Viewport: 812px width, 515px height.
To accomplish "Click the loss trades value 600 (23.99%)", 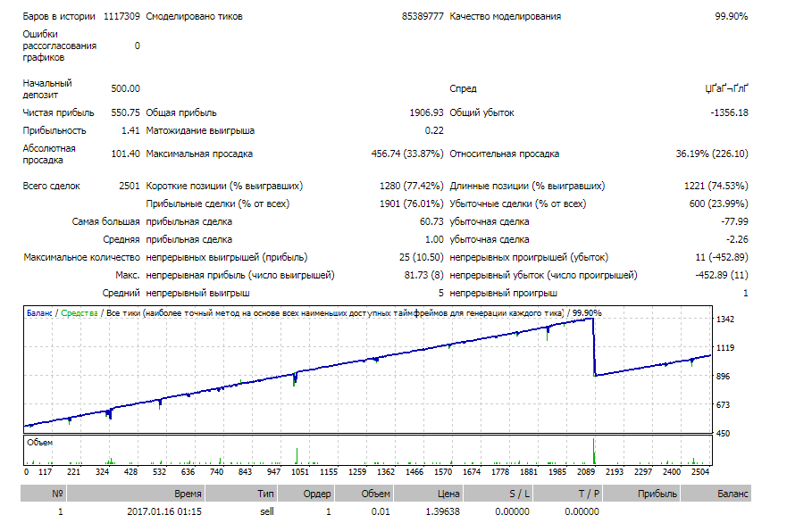I will pos(719,204).
